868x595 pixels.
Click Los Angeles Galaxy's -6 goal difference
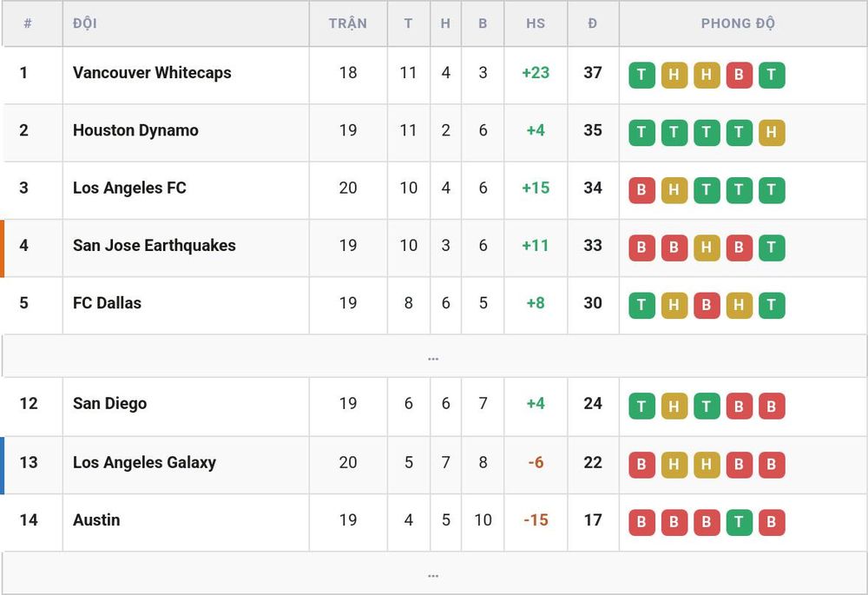536,462
